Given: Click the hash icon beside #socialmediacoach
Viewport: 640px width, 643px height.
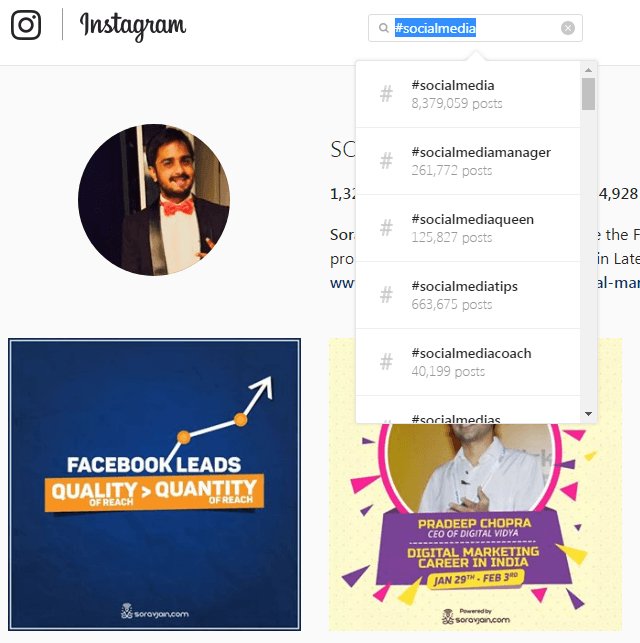Looking at the screenshot, I should pos(386,362).
